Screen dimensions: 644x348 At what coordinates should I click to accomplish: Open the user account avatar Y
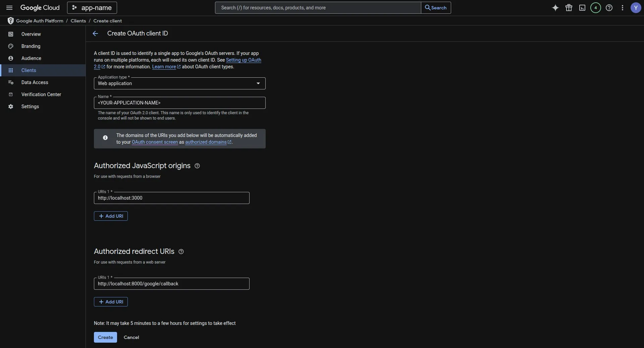tap(636, 8)
